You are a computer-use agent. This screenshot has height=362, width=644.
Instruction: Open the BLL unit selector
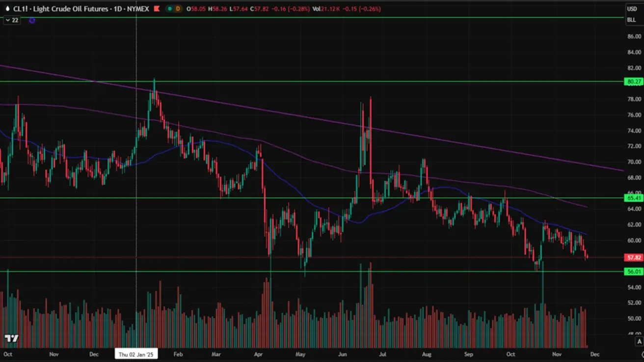(631, 20)
